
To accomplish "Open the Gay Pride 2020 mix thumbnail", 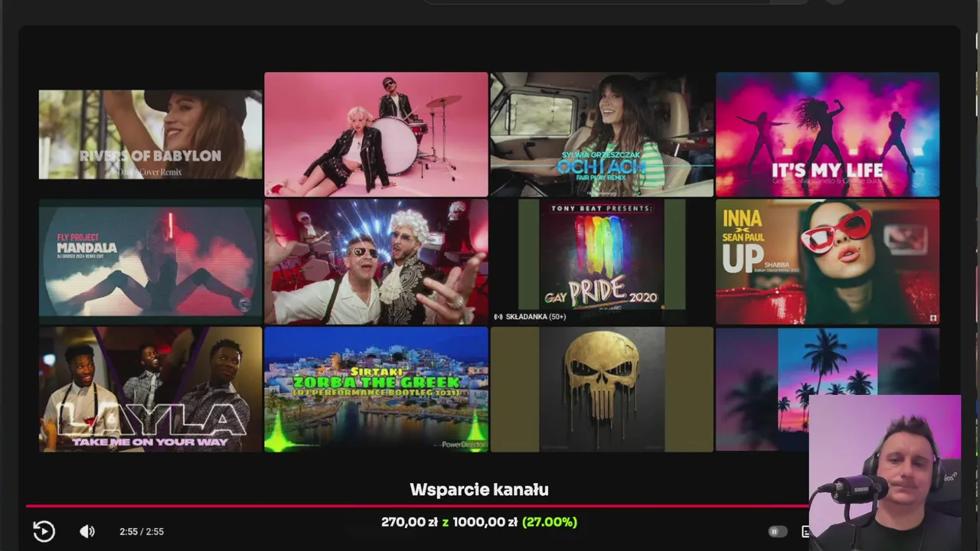I will point(602,262).
